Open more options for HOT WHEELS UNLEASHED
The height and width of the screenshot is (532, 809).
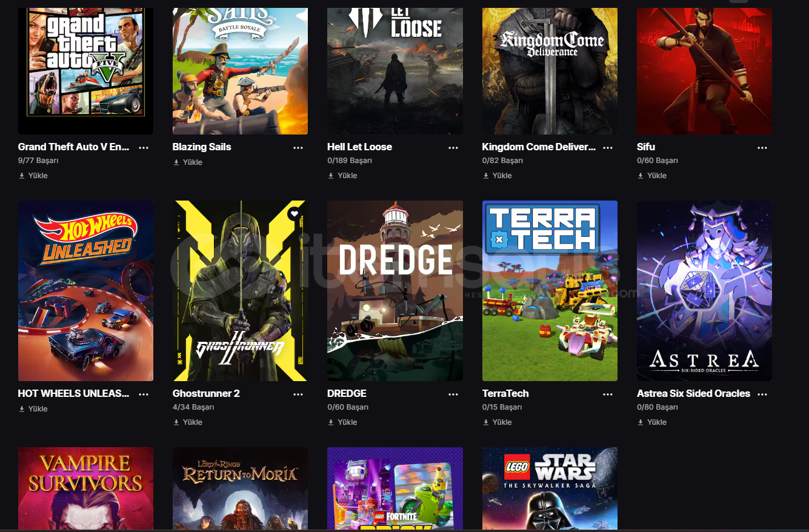[144, 394]
